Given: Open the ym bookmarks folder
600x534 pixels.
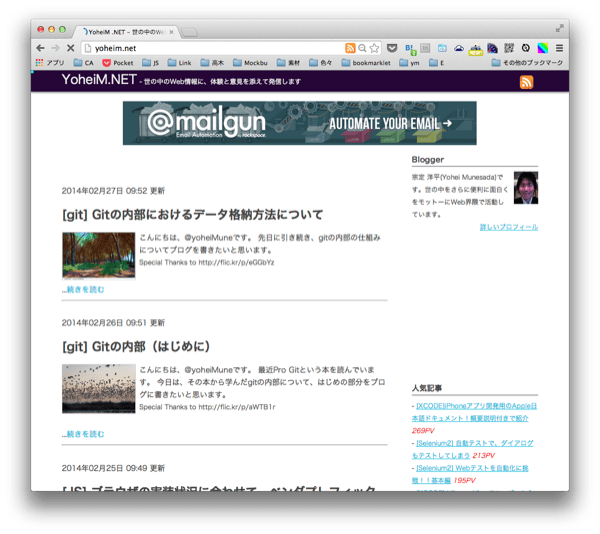Looking at the screenshot, I should (x=409, y=63).
